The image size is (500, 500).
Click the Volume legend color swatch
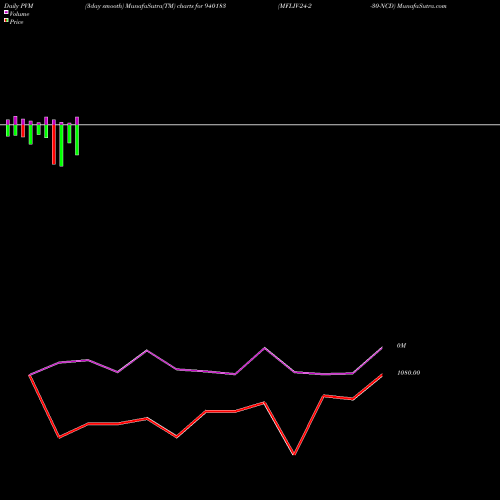click(6, 12)
